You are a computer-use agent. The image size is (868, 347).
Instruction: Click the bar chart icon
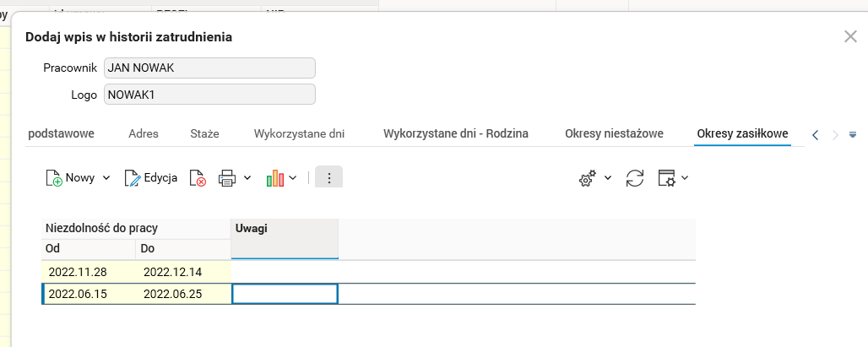274,178
